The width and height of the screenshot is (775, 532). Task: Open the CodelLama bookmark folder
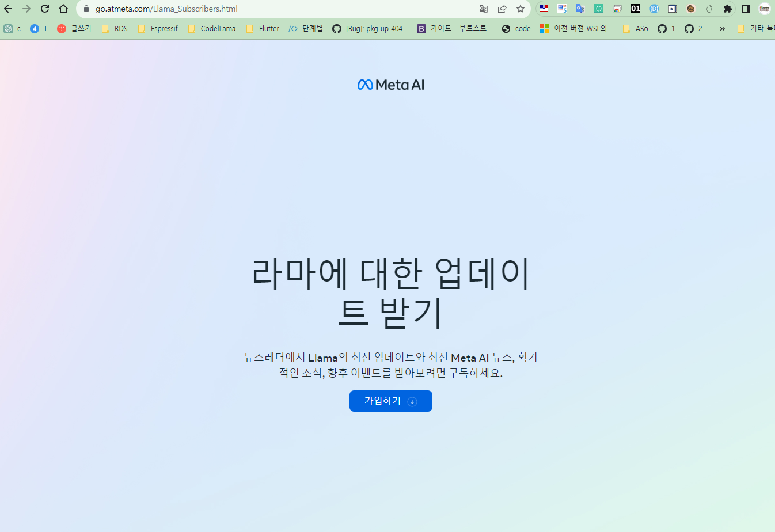click(212, 28)
